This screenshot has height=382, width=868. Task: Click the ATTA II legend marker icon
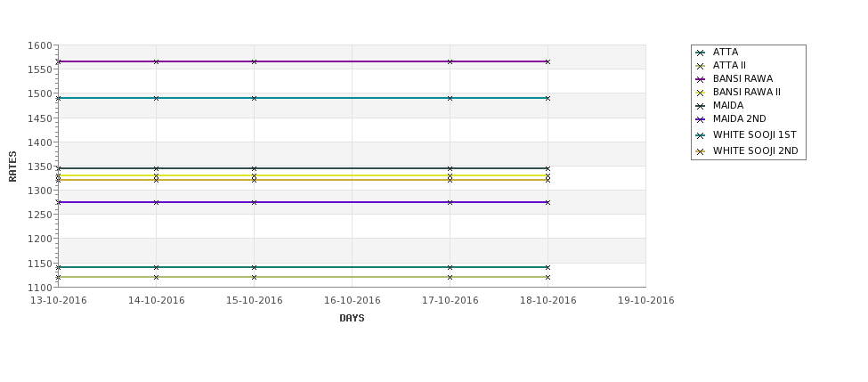[701, 66]
